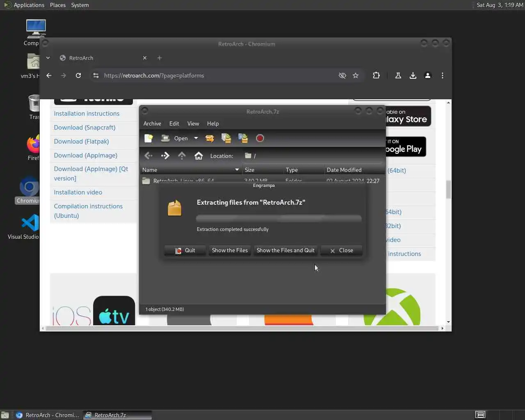The height and width of the screenshot is (420, 525).
Task: Switch to RetroArch.7z taskbar item
Action: pos(117,415)
